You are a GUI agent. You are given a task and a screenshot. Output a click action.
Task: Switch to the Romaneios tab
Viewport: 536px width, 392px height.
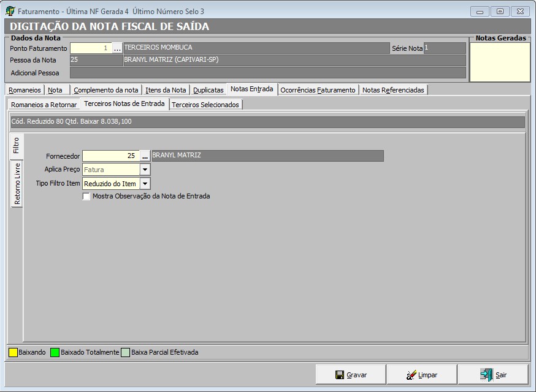(25, 90)
